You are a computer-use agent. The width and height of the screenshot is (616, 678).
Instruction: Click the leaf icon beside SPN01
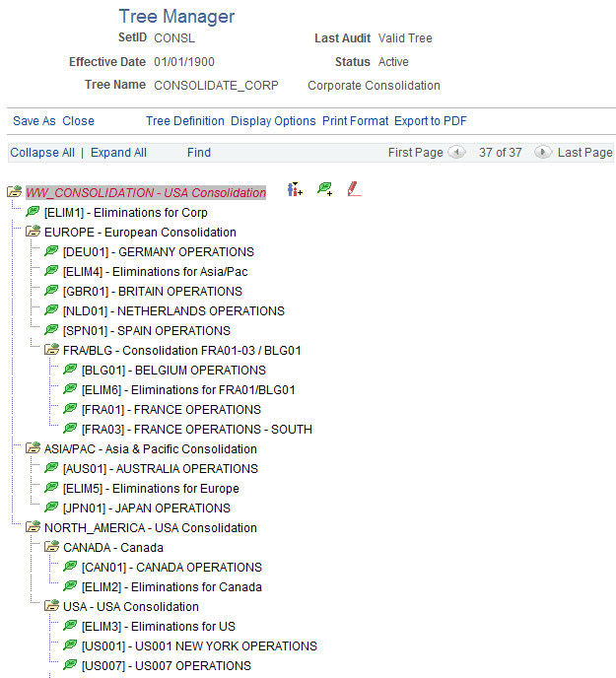click(51, 329)
